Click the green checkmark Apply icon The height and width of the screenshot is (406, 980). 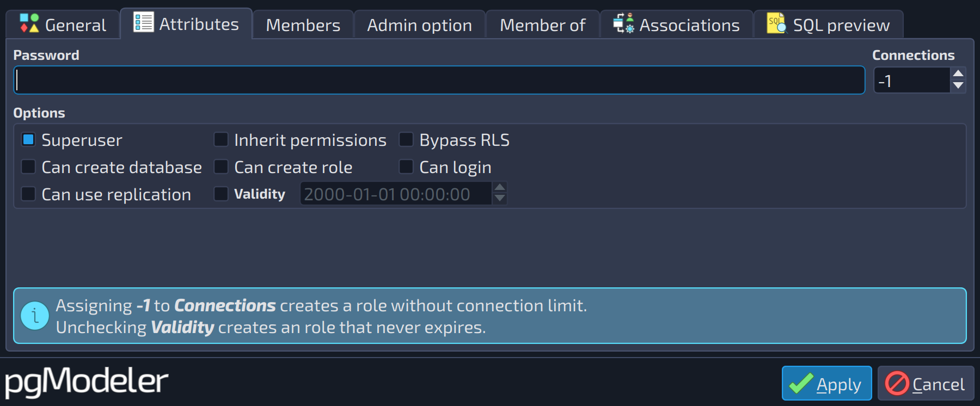pyautogui.click(x=801, y=383)
